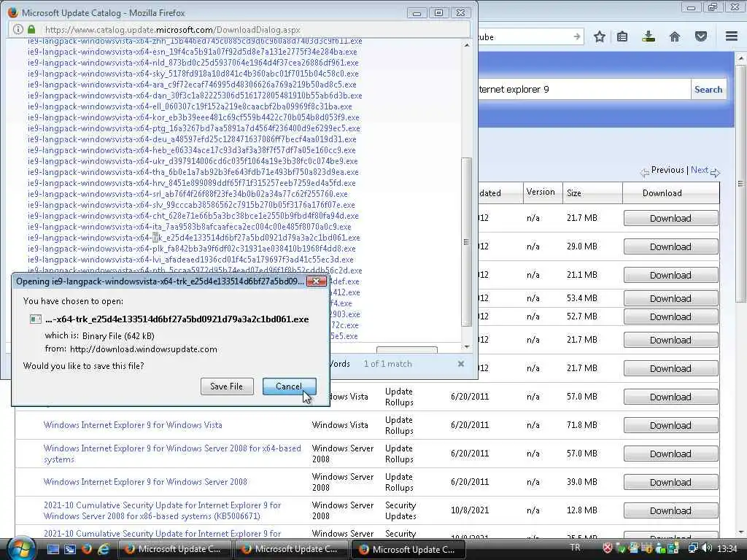
Task: Close the find bar with the X
Action: (461, 364)
